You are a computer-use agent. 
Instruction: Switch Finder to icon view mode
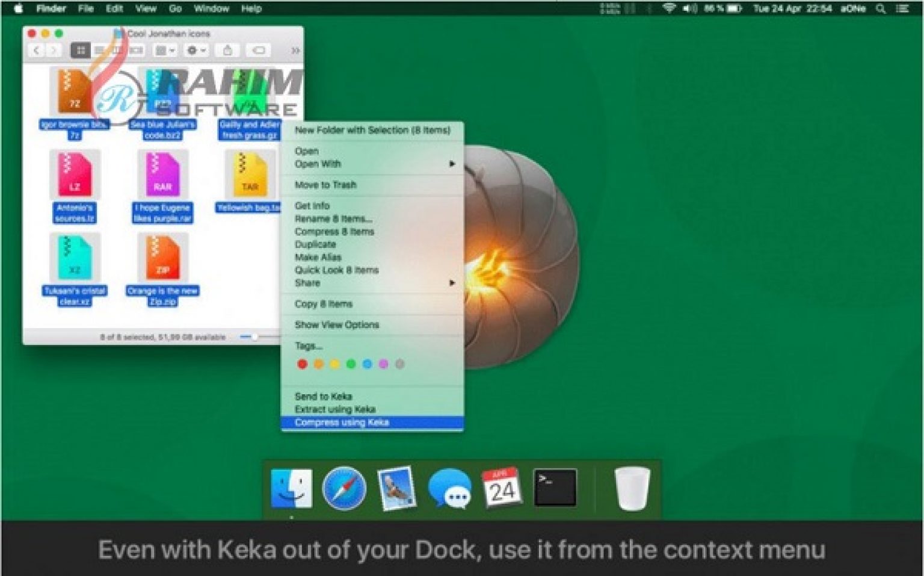point(80,51)
